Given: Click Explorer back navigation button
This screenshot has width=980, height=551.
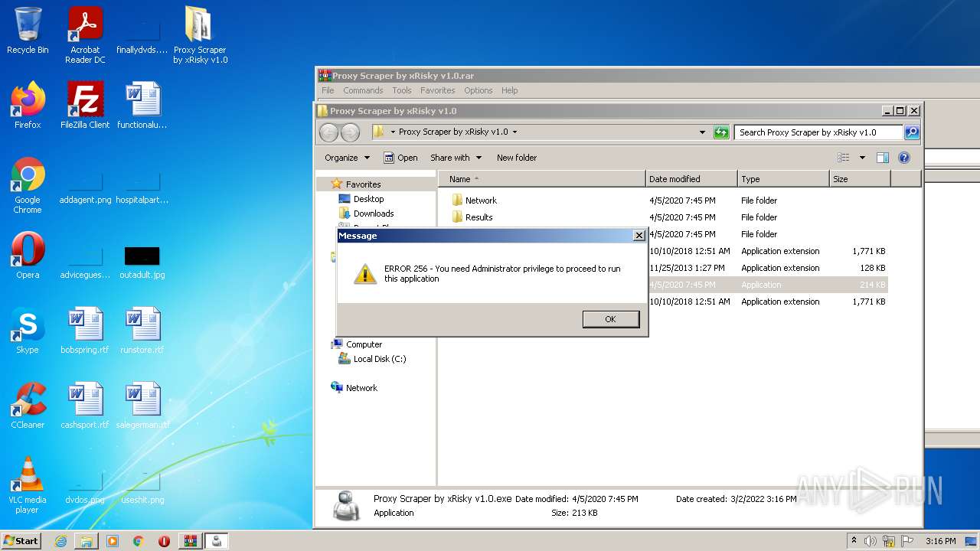Looking at the screenshot, I should pyautogui.click(x=328, y=132).
